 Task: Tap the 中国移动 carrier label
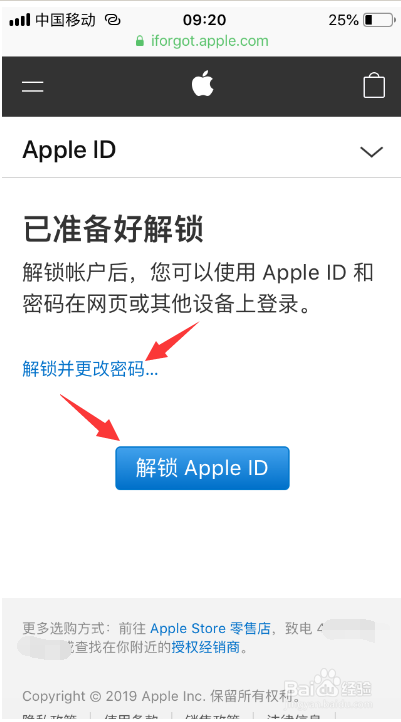click(65, 20)
